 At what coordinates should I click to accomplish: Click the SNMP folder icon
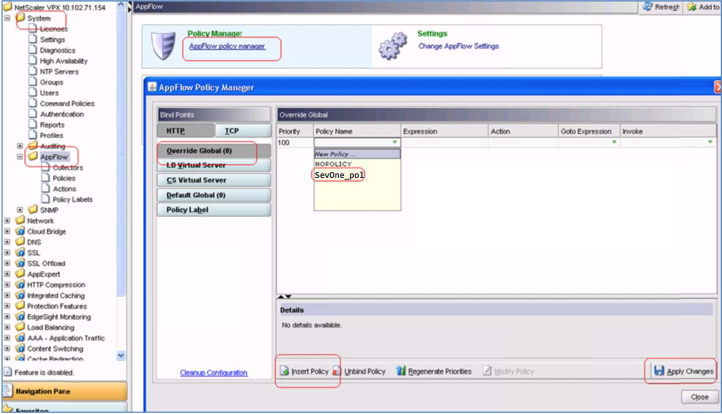click(33, 210)
